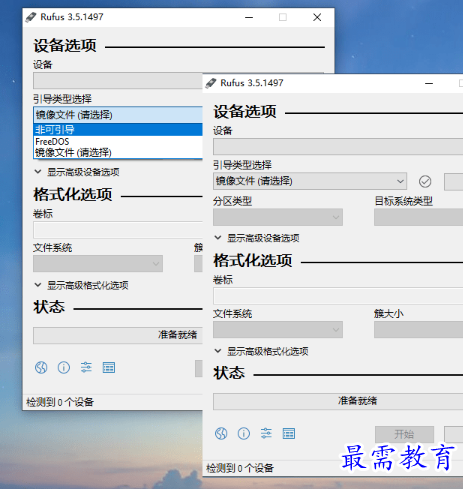This screenshot has height=489, width=463.
Task: Click 检测到 0 个设备 status in back window
Action: coord(60,402)
